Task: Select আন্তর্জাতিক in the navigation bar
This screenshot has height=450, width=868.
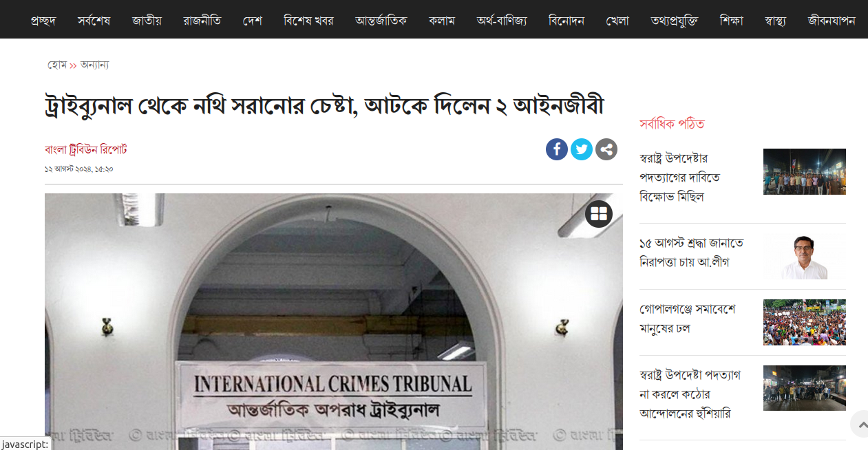Action: click(x=381, y=20)
